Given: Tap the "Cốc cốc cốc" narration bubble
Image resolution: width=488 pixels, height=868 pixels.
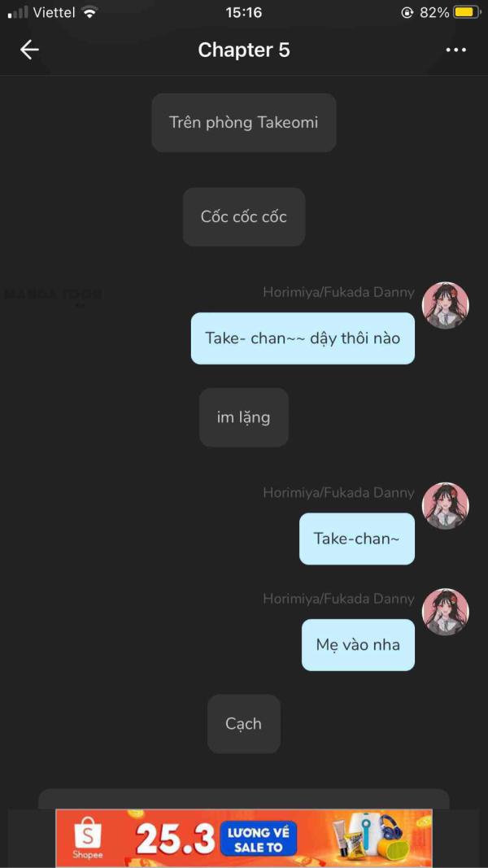Looking at the screenshot, I should coord(243,216).
